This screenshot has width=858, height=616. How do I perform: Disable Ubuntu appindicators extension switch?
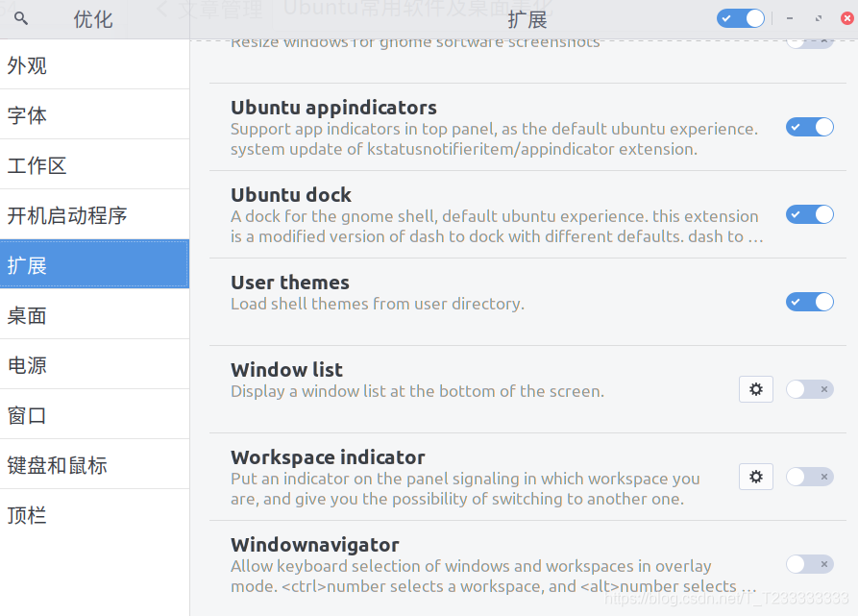(x=810, y=127)
